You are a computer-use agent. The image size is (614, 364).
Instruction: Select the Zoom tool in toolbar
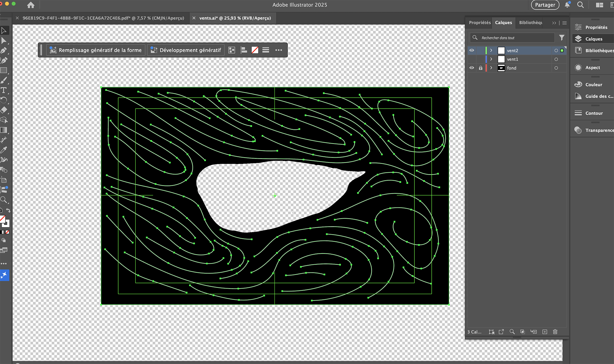[4, 200]
